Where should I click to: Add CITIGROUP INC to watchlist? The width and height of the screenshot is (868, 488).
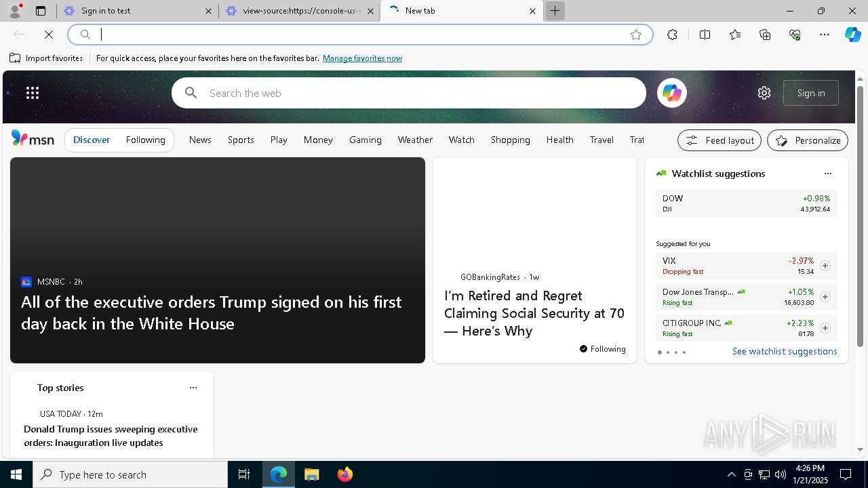(825, 328)
